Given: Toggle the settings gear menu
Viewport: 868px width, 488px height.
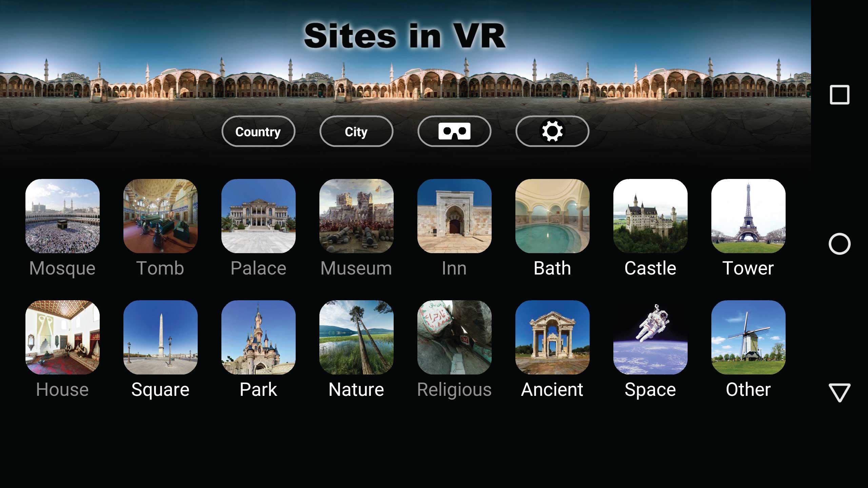Looking at the screenshot, I should click(551, 131).
